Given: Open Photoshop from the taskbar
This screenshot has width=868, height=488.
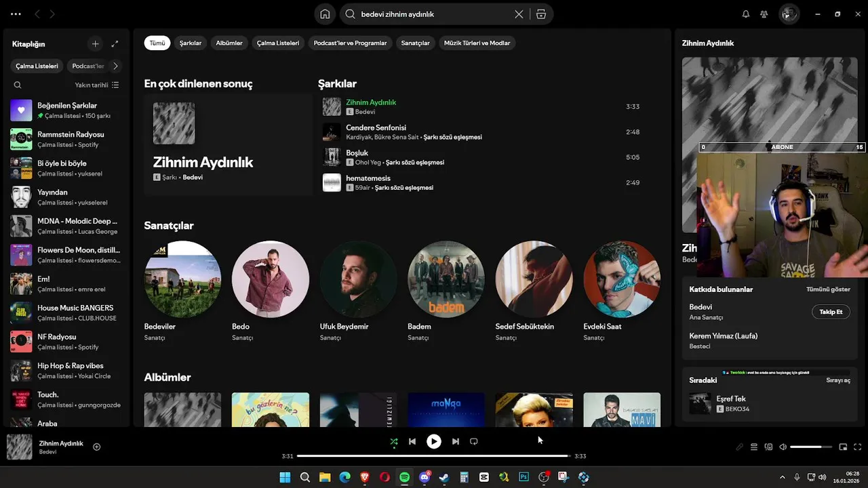Looking at the screenshot, I should tap(524, 477).
